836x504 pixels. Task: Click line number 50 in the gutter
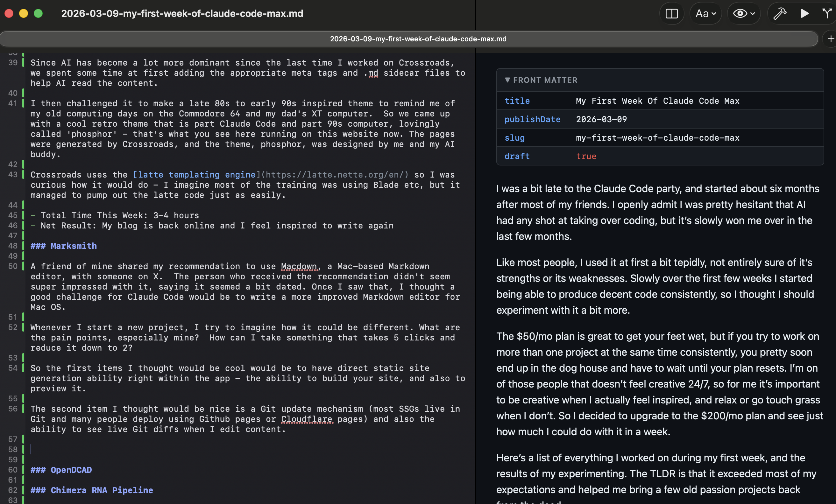pyautogui.click(x=13, y=266)
